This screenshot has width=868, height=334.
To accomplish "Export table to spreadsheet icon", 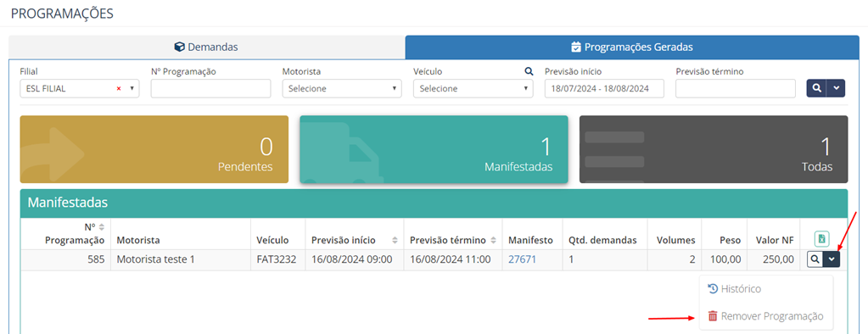I will pyautogui.click(x=822, y=239).
